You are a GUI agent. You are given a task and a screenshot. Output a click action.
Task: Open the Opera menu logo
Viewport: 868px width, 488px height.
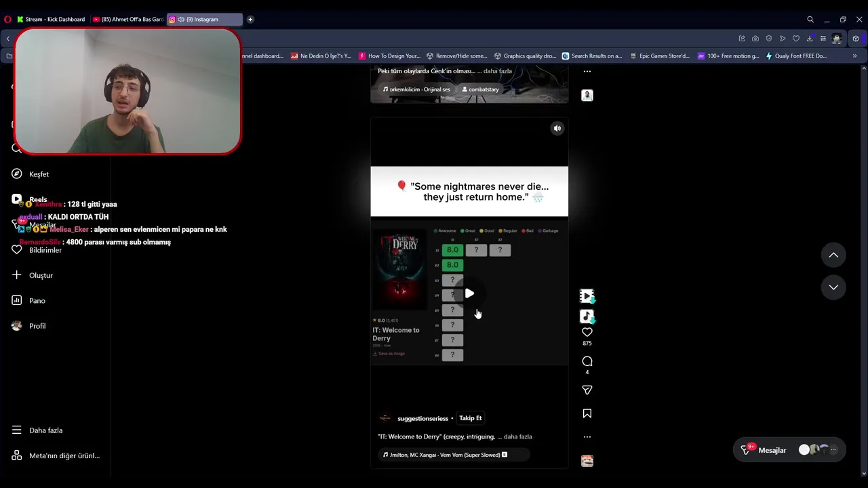click(x=7, y=20)
